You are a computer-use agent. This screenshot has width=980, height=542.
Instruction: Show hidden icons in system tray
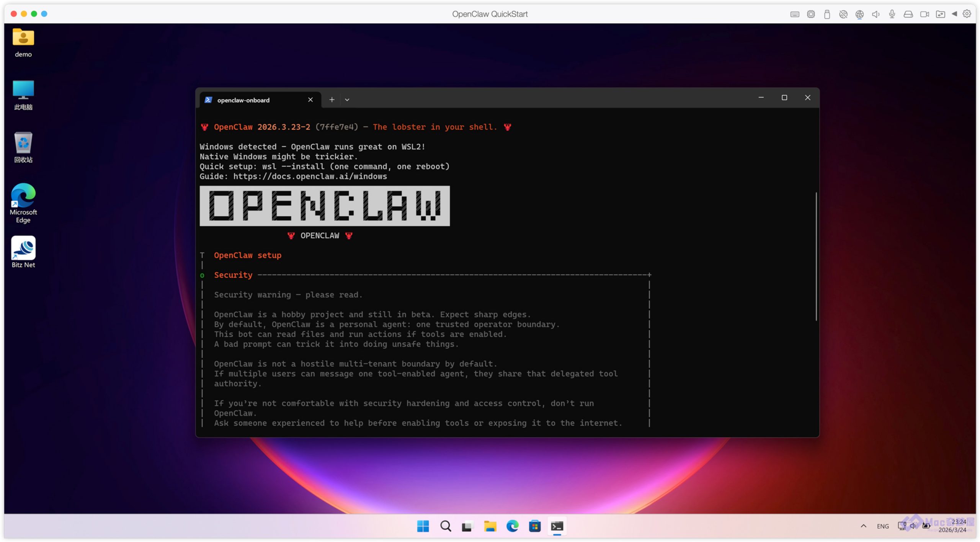[x=863, y=526]
